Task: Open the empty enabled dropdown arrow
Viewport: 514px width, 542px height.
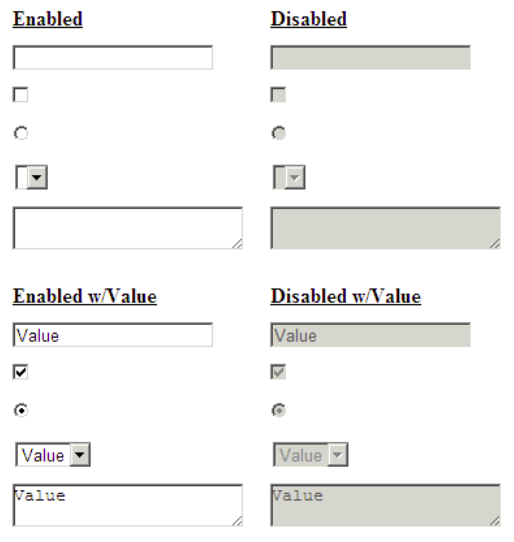Action: [x=37, y=177]
